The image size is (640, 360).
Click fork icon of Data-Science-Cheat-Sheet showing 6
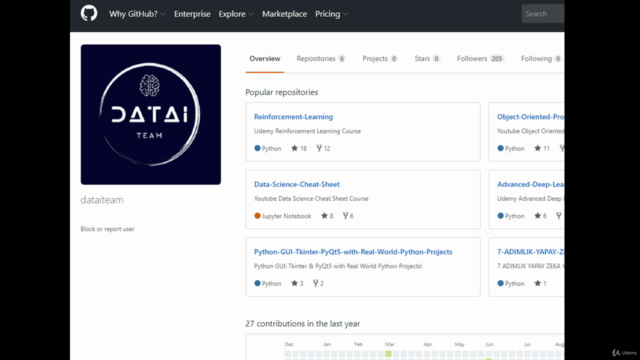click(345, 216)
